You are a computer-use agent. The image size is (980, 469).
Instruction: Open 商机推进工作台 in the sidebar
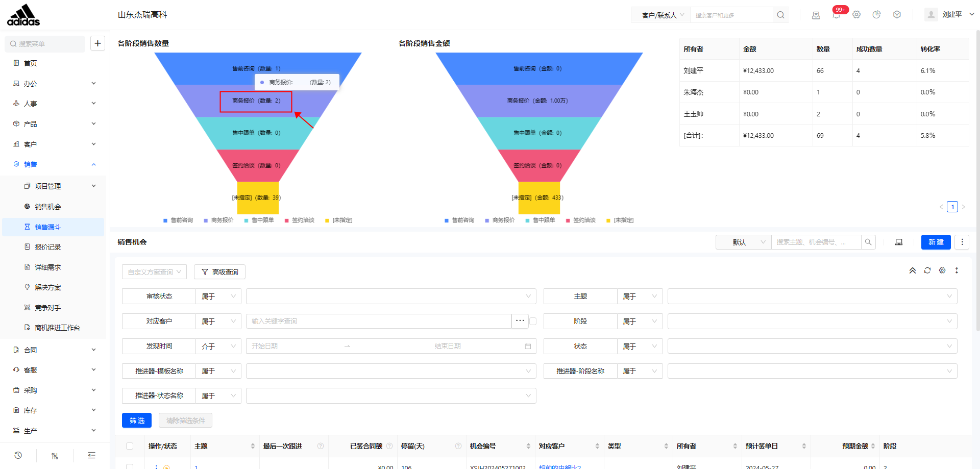click(57, 328)
